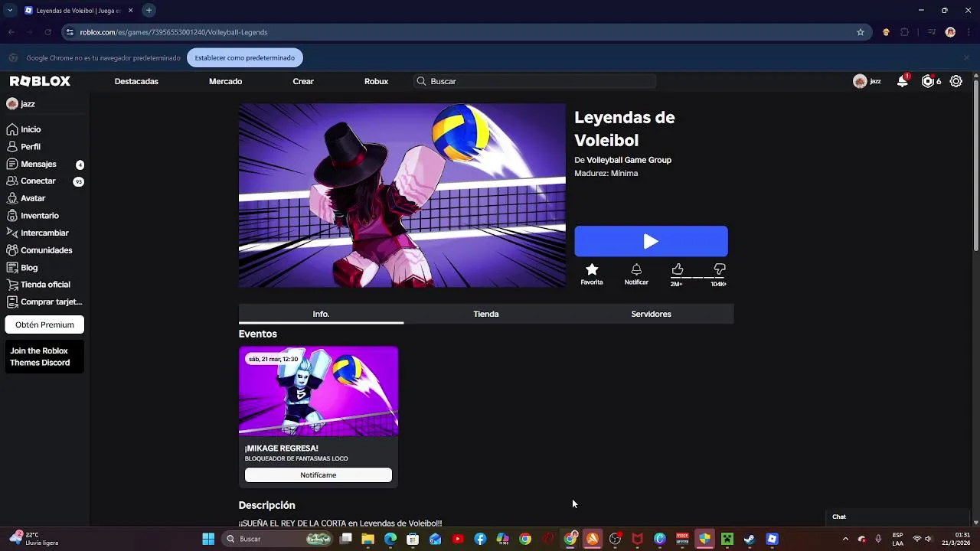Open Intercambiar in the sidebar

[x=38, y=233]
